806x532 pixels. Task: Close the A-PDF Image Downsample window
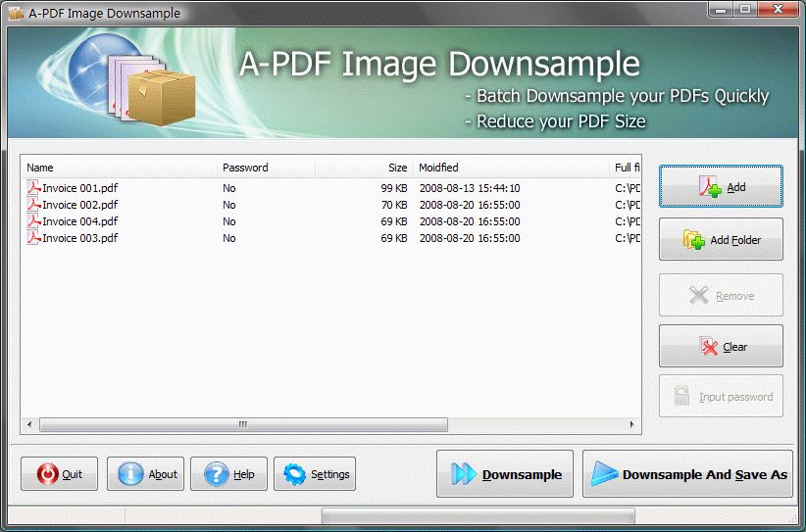(778, 10)
